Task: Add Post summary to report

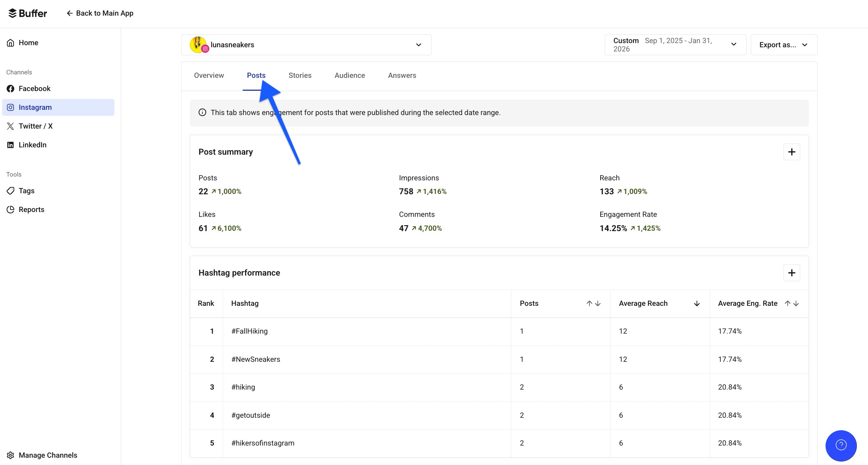Action: [792, 152]
